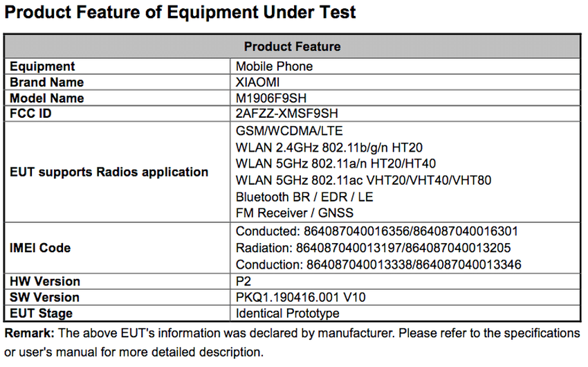588x367 pixels.
Task: Click the FCC ID label
Action: [30, 114]
